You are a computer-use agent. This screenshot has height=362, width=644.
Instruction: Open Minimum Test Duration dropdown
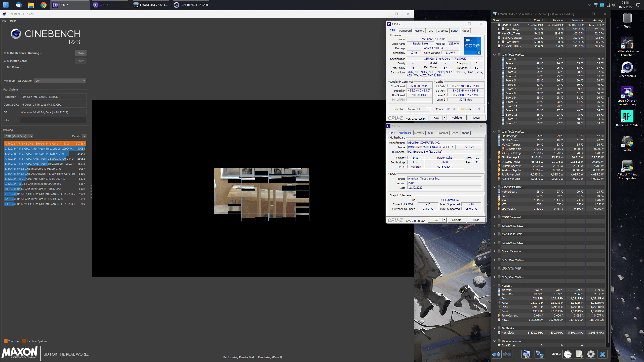tap(60, 81)
